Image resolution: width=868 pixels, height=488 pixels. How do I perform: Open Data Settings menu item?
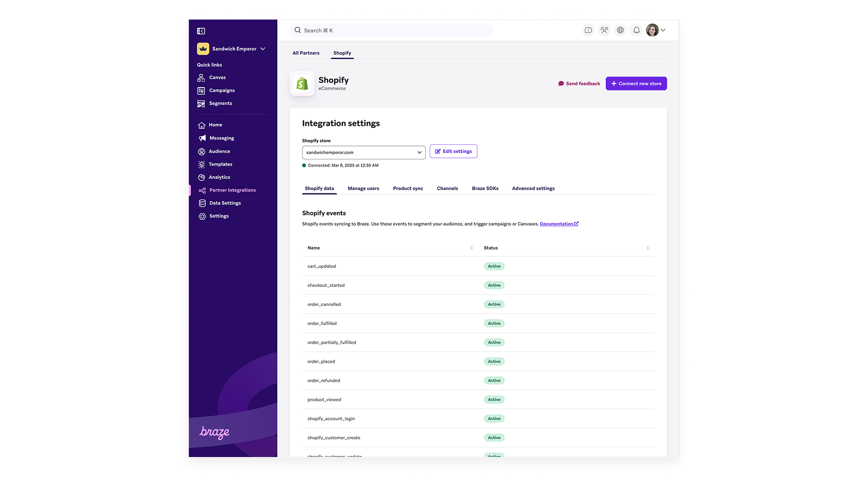(225, 203)
